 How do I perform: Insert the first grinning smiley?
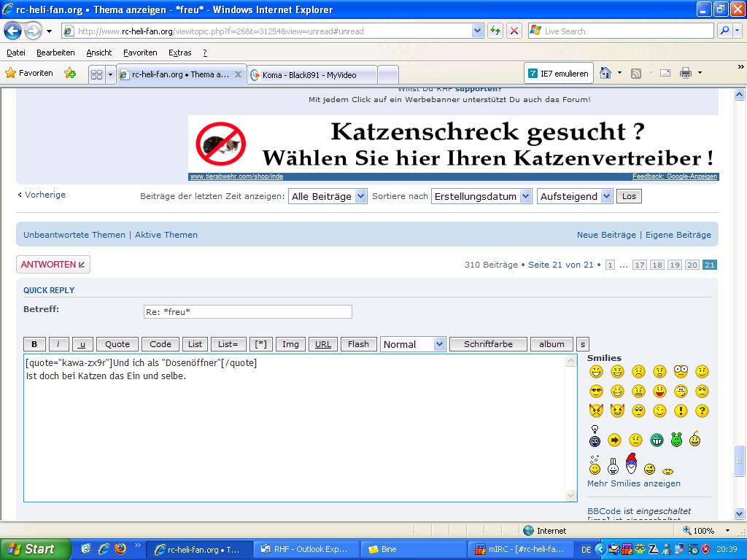pos(596,371)
